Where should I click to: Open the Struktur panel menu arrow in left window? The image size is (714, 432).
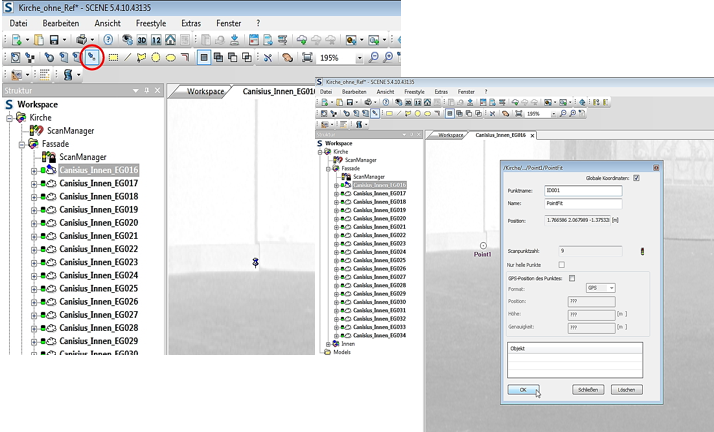tap(135, 91)
